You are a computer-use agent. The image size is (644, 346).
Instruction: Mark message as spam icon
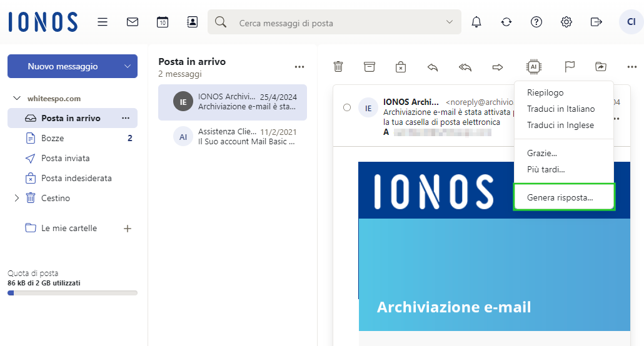pos(400,66)
